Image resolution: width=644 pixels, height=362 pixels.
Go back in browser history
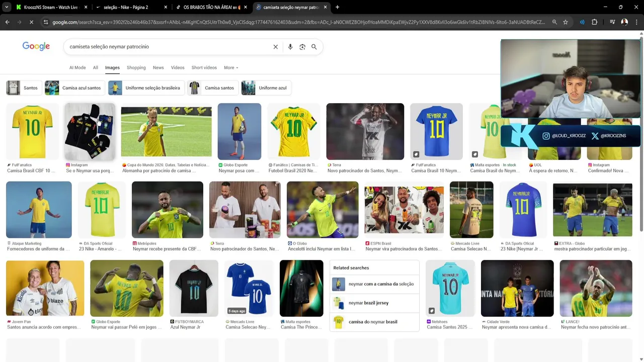[x=7, y=22]
